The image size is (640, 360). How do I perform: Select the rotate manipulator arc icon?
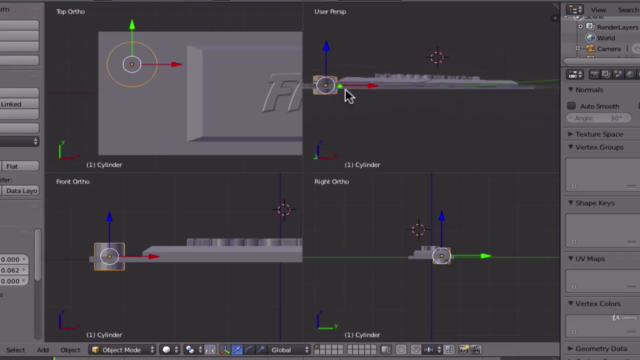click(x=249, y=350)
